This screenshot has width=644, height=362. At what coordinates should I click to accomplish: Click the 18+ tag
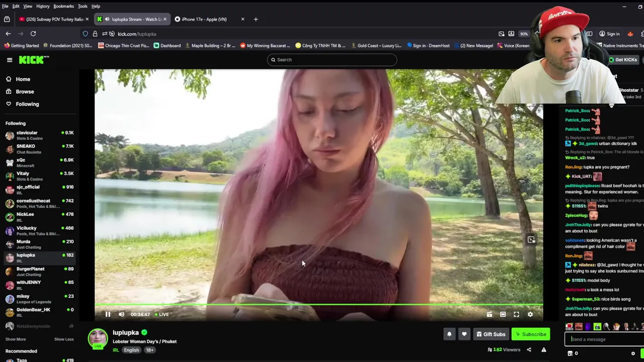click(x=150, y=350)
